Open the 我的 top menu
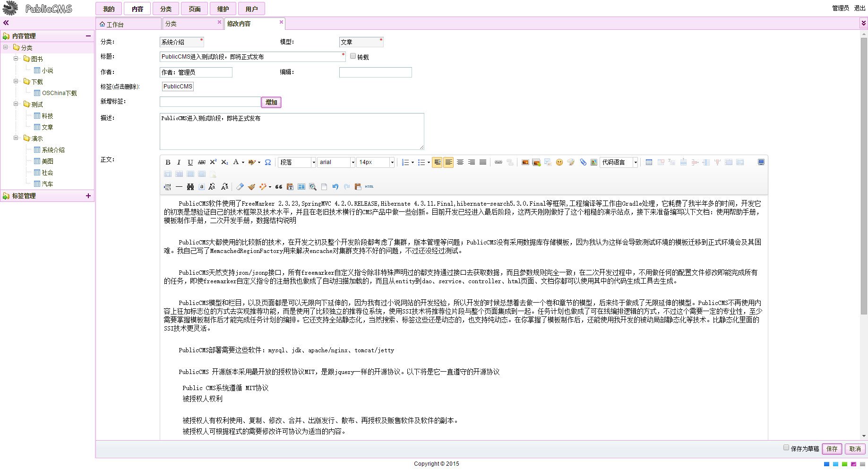The image size is (868, 470). coord(109,9)
